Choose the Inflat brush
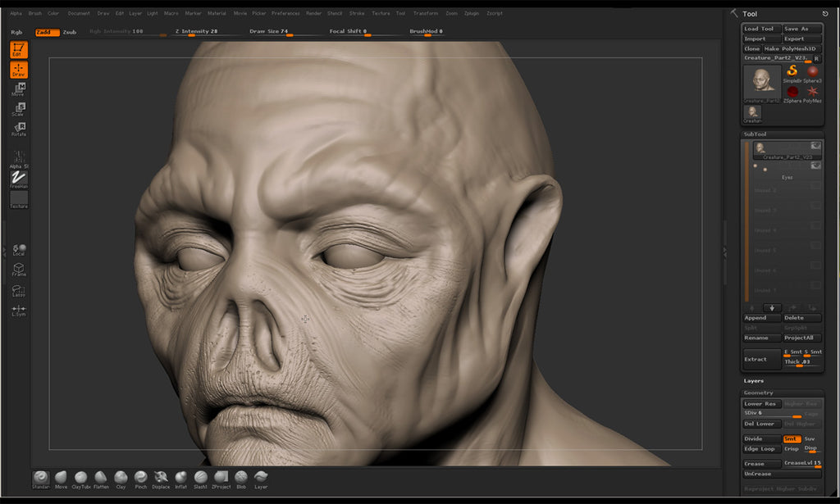The image size is (840, 504). pos(181,478)
